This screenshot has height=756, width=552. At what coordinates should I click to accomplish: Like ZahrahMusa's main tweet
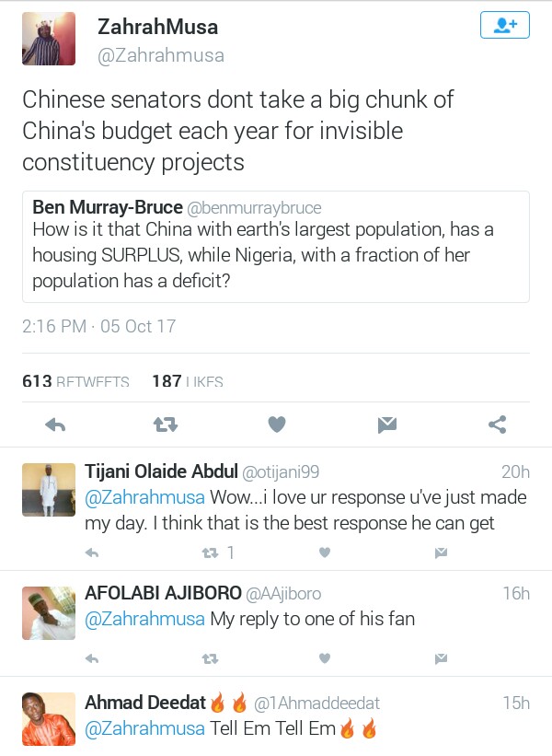click(277, 425)
